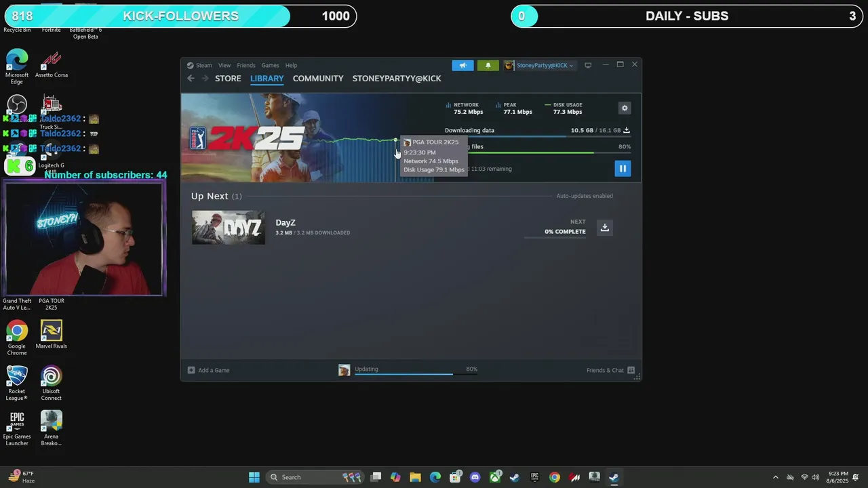Open Google Chrome desktop shortcut
Viewport: 868px width, 488px height.
pos(17,338)
